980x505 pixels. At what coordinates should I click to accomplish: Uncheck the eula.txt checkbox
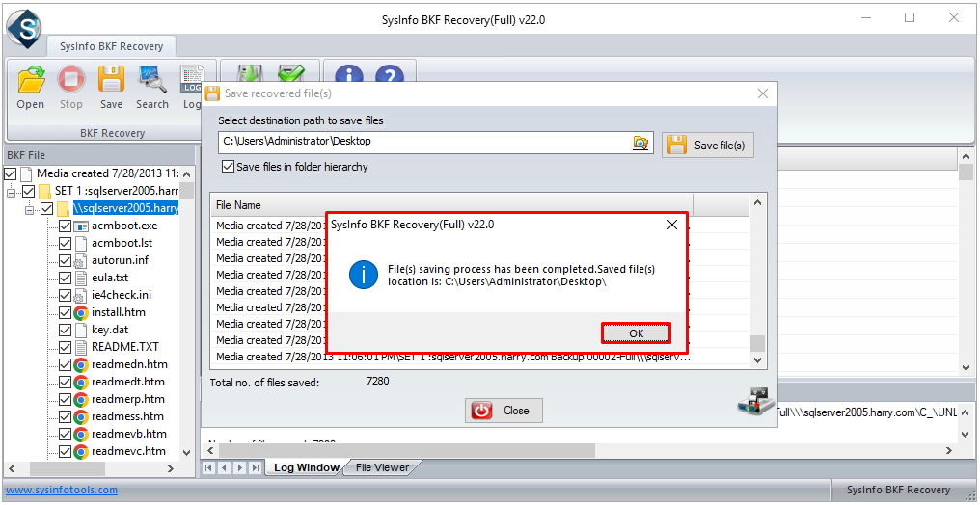point(65,278)
